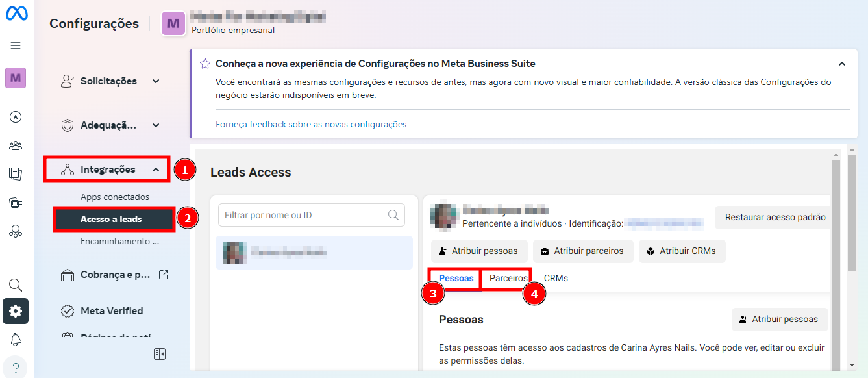Image resolution: width=868 pixels, height=378 pixels.
Task: Switch to the CRMs tab
Action: coord(556,278)
